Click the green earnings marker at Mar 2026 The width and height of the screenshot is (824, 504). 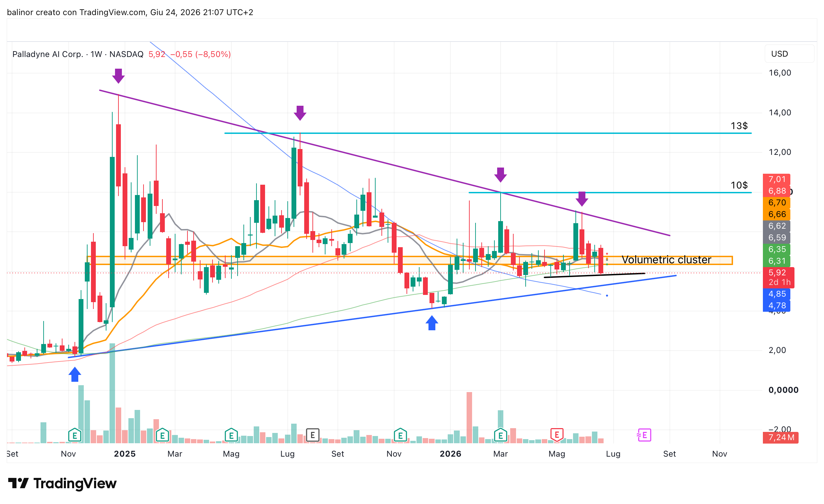coord(501,436)
